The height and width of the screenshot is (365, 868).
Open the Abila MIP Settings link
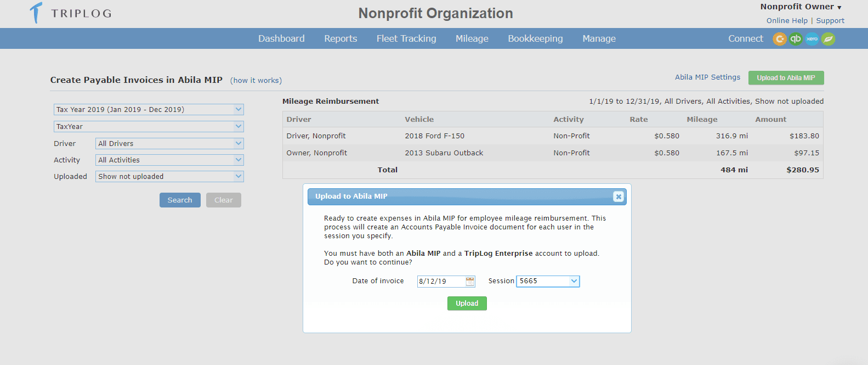(x=707, y=77)
